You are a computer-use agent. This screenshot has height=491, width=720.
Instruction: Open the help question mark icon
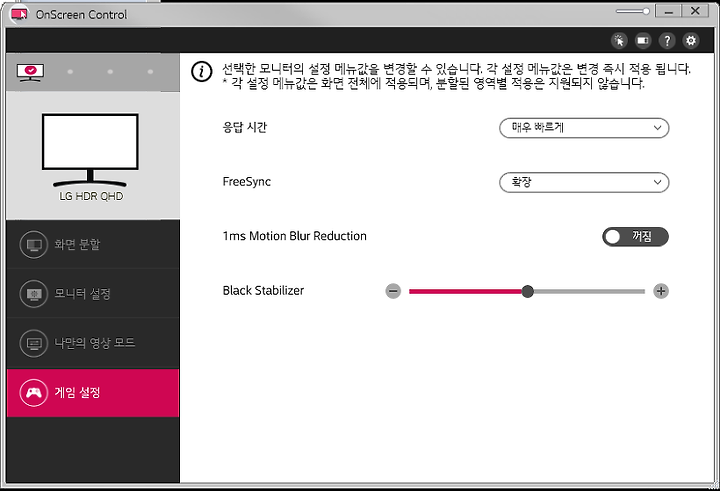[x=667, y=41]
